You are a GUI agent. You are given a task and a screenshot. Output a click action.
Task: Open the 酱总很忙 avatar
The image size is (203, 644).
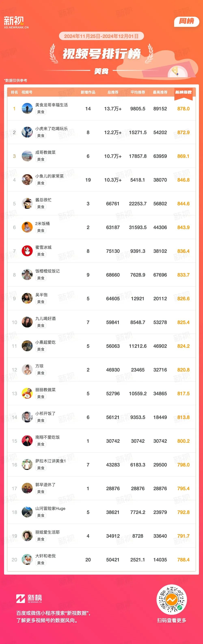tap(27, 204)
